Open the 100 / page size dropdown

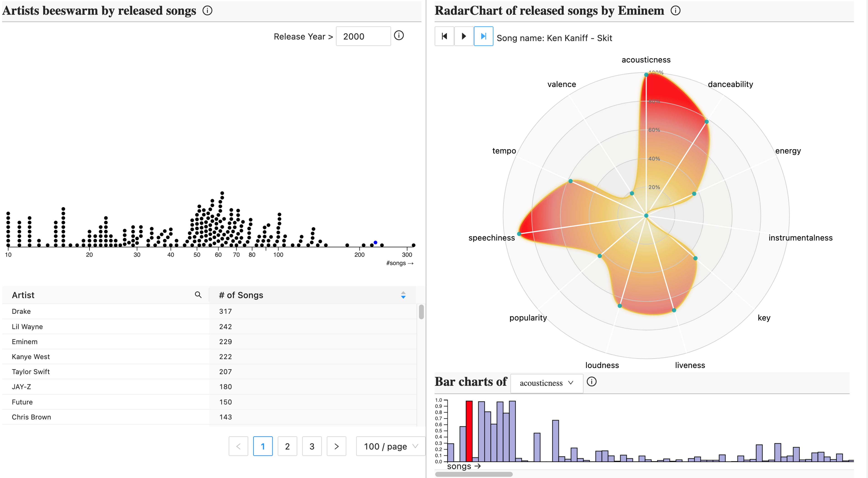(390, 446)
